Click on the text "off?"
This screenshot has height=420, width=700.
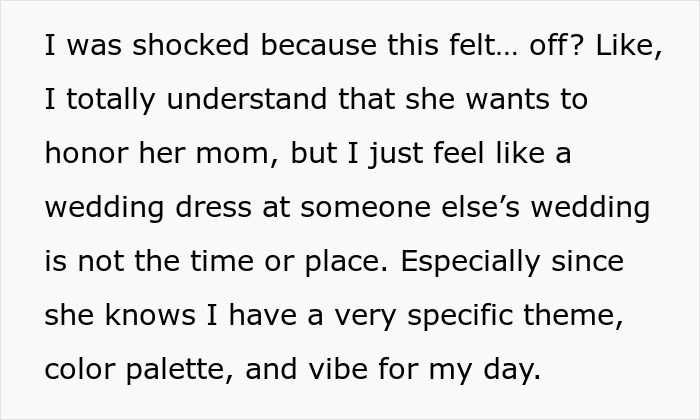click(556, 45)
